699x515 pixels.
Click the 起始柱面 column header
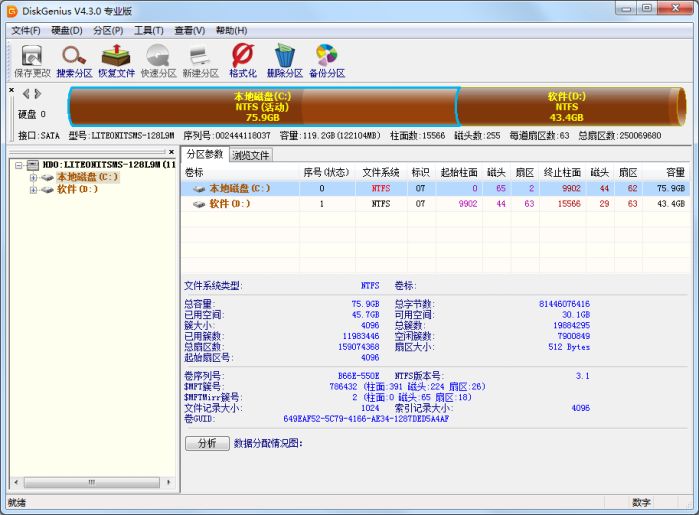click(459, 173)
